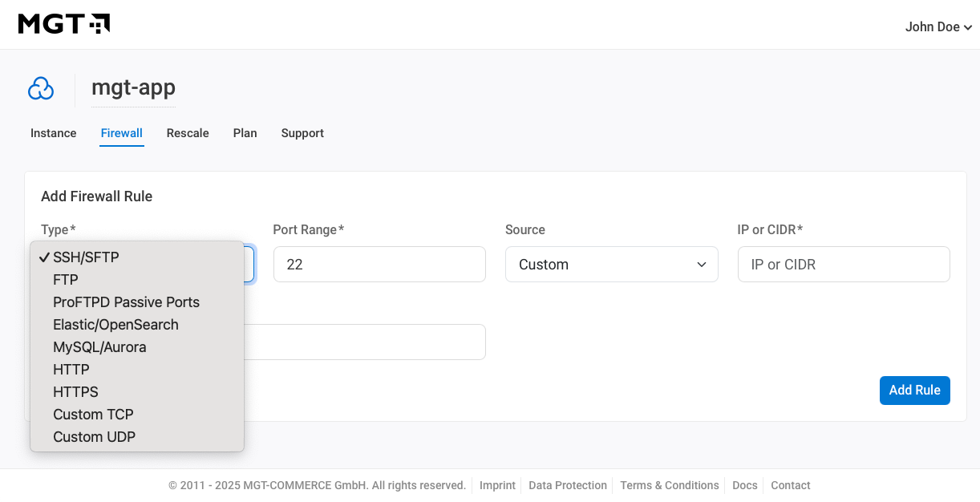Image resolution: width=980 pixels, height=502 pixels.
Task: Go to the Plan tab
Action: [x=245, y=133]
